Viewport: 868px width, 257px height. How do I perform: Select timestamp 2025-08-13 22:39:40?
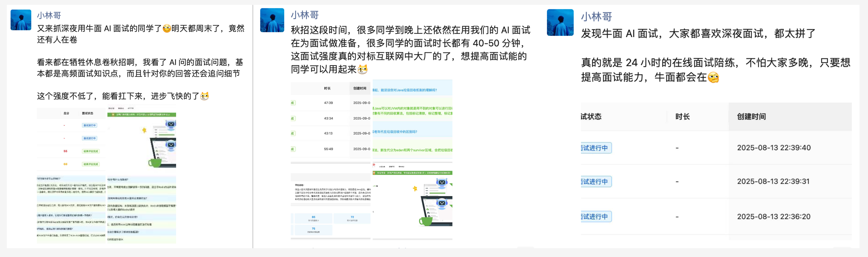point(774,148)
